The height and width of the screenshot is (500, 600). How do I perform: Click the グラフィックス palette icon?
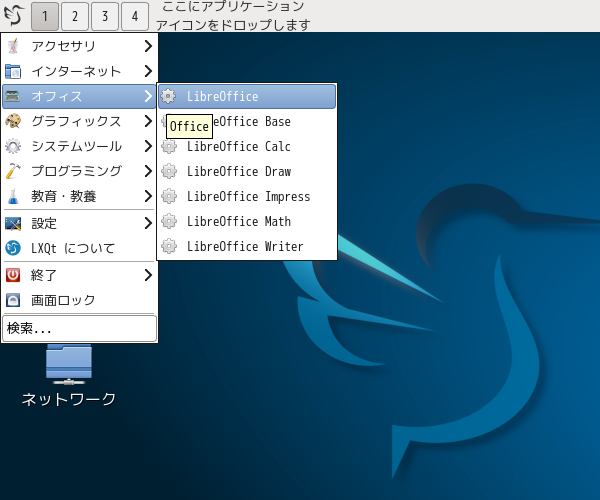[x=13, y=121]
